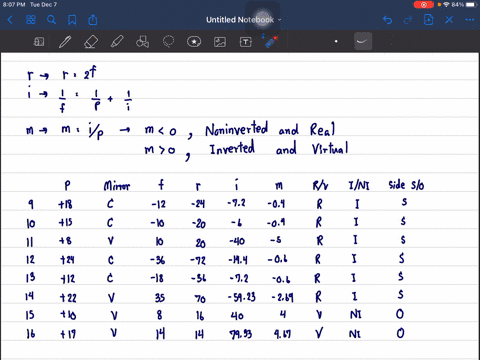The width and height of the screenshot is (480, 360).
Task: Bookmark this page
Action: (x=72, y=20)
